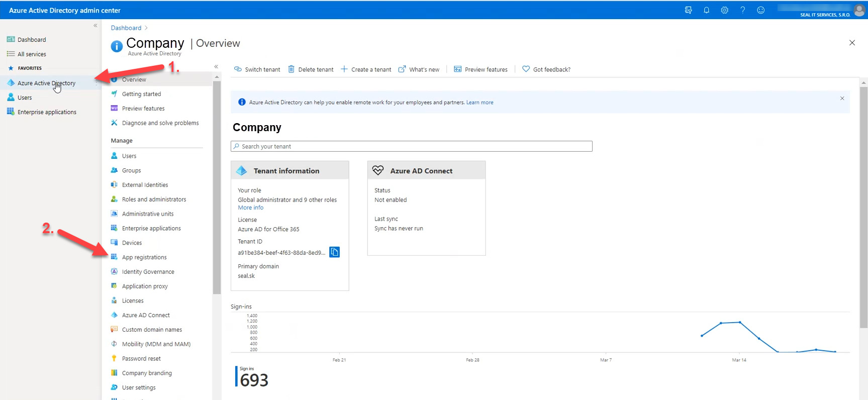868x400 pixels.
Task: Click the Users icon under Manage
Action: [114, 156]
